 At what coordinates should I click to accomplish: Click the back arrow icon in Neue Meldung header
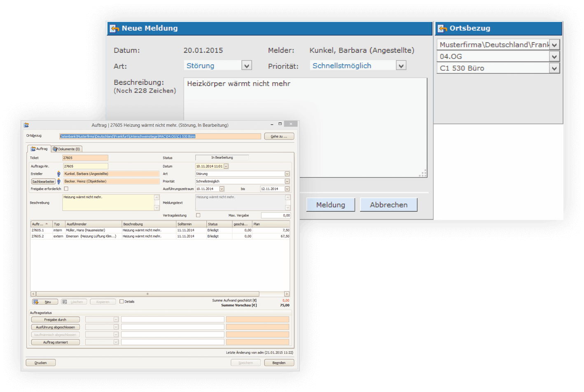point(114,28)
